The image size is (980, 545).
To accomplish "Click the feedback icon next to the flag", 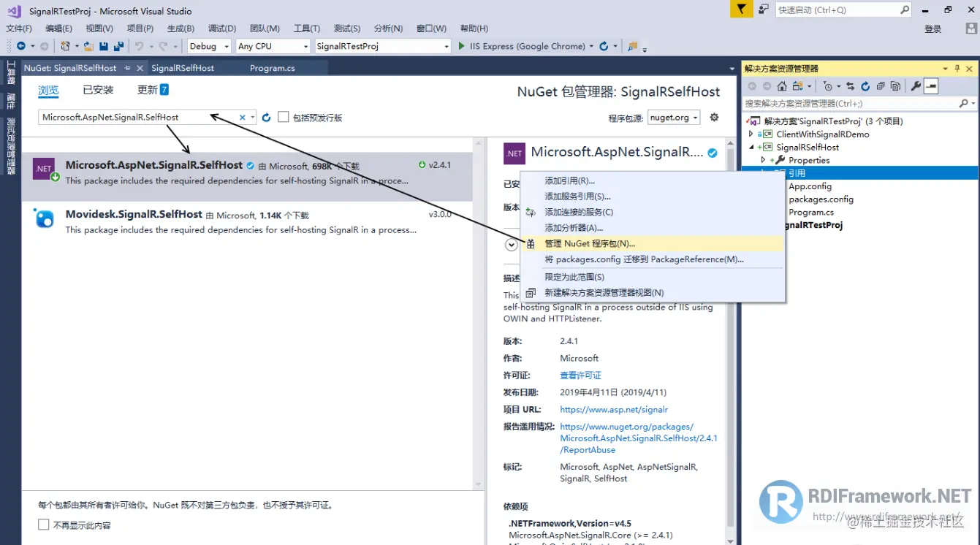I will [x=763, y=9].
